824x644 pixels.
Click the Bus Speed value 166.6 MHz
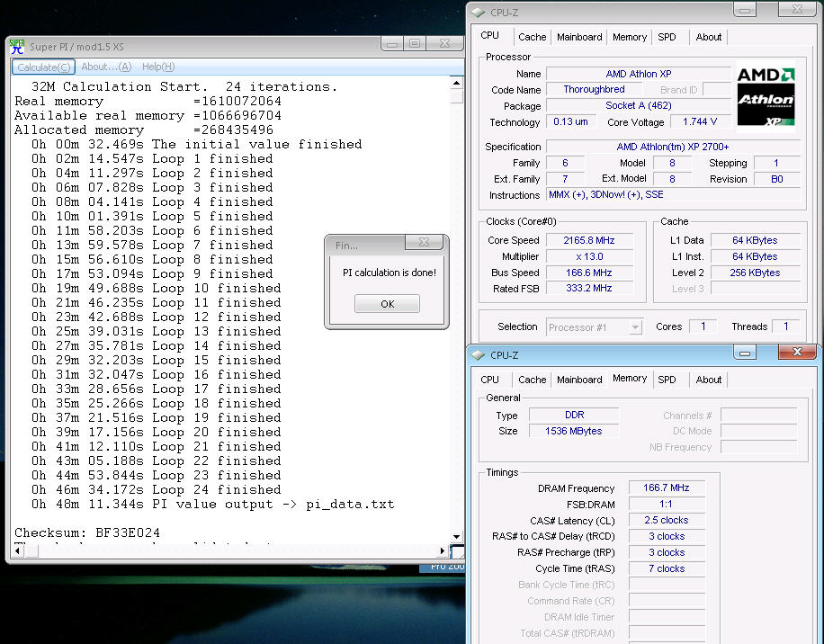[x=589, y=273]
